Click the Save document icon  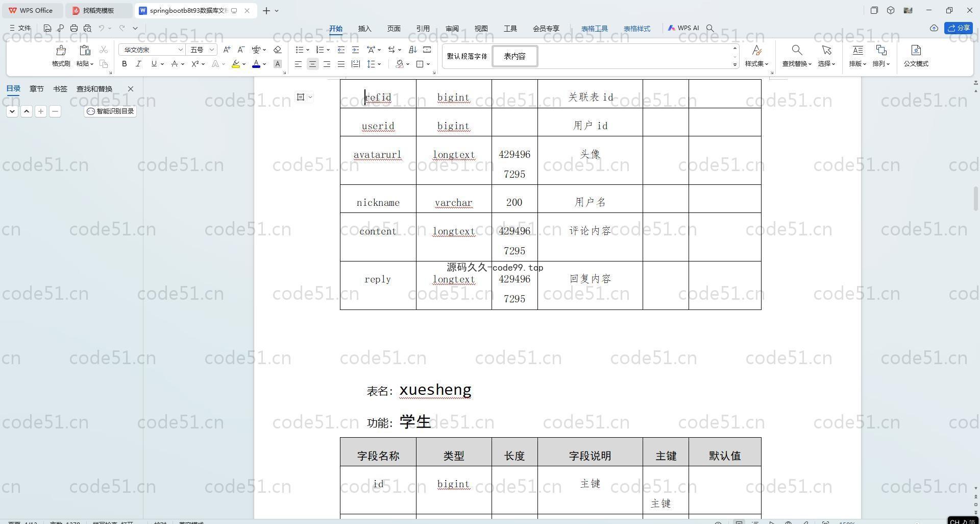point(47,28)
